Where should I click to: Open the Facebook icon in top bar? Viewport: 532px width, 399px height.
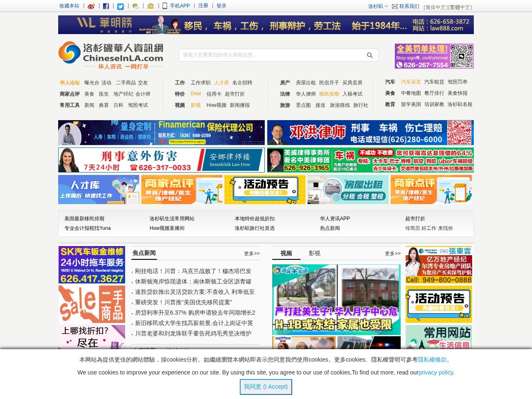tap(106, 6)
